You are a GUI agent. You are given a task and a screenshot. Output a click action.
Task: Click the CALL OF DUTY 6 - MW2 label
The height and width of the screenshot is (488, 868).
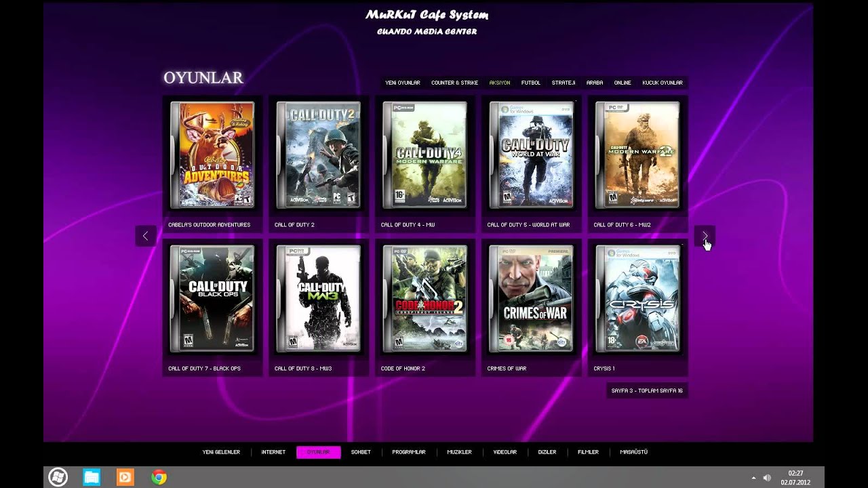(622, 225)
